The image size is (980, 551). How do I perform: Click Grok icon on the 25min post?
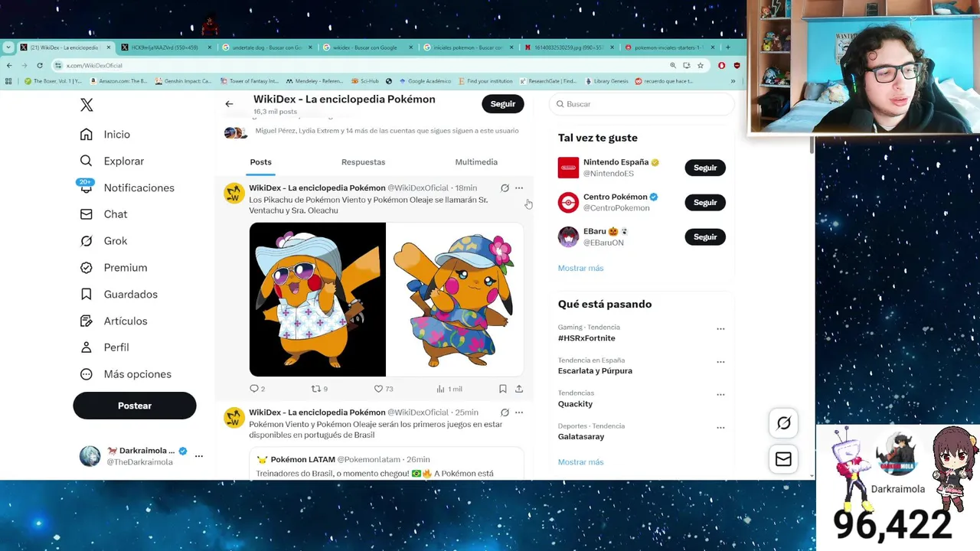coord(505,412)
